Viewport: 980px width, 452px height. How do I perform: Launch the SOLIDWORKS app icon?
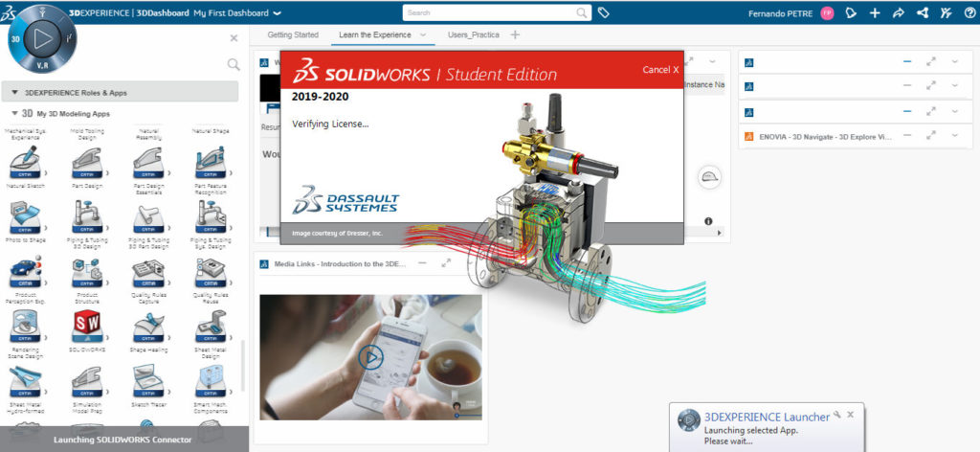click(87, 327)
